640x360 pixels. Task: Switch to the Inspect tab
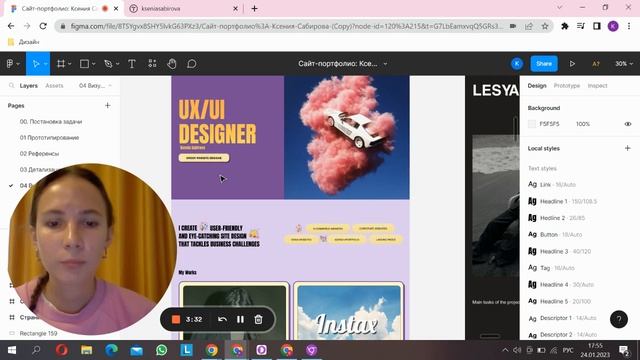click(x=597, y=86)
